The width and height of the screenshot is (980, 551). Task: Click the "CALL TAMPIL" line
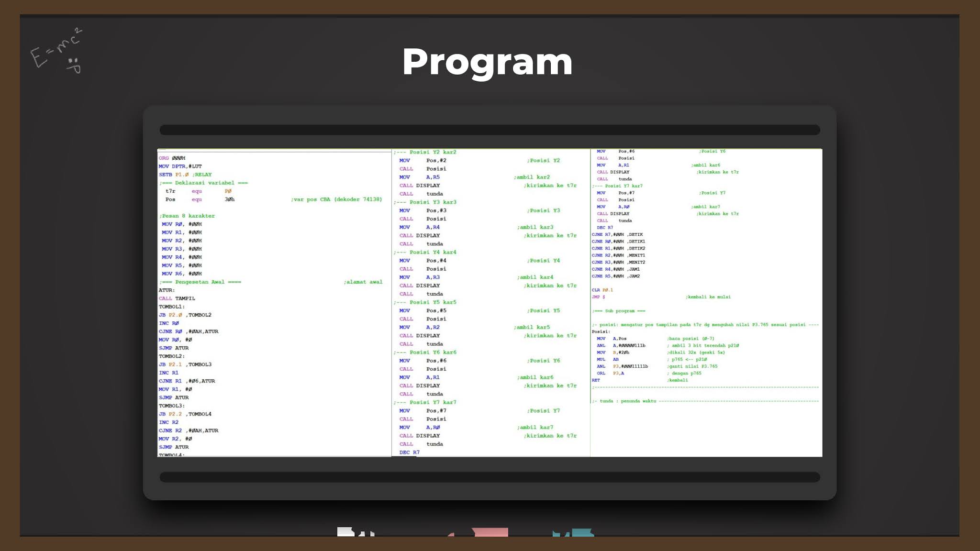point(177,298)
